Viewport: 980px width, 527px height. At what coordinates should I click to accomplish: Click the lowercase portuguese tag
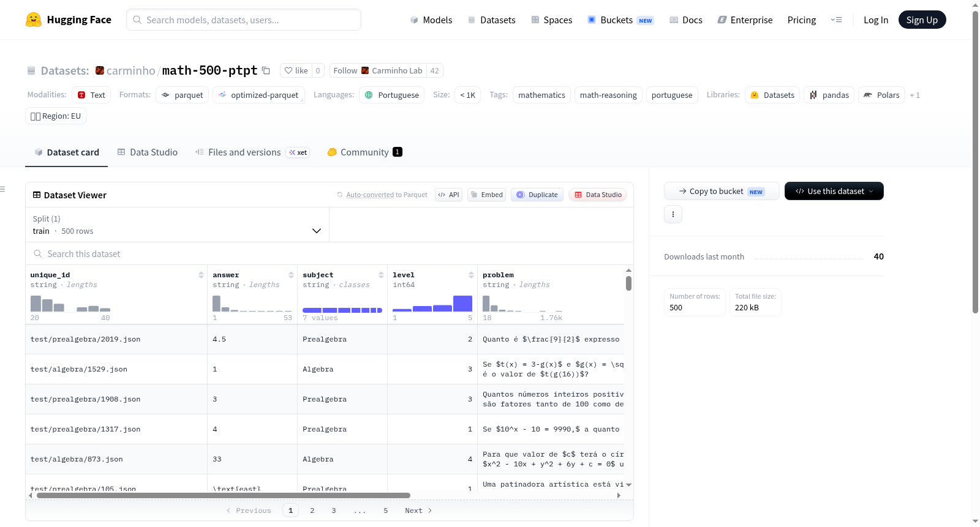click(x=672, y=95)
